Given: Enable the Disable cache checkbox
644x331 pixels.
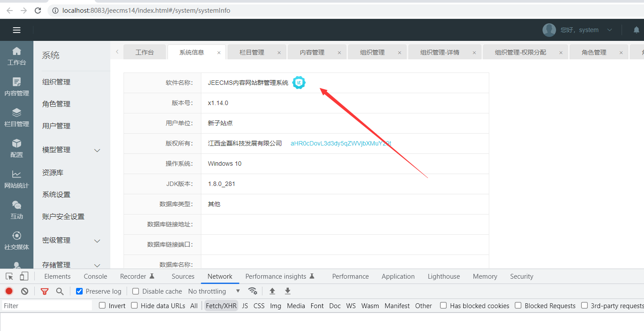Looking at the screenshot, I should 136,291.
